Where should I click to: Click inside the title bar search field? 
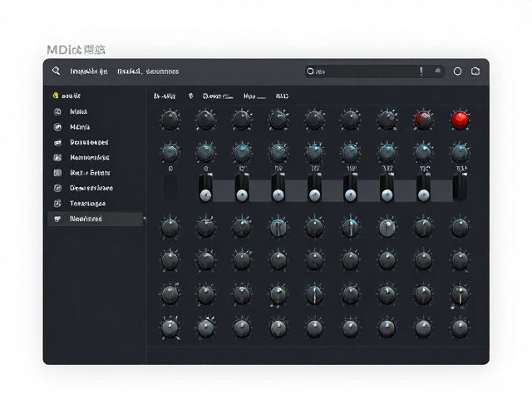375,71
